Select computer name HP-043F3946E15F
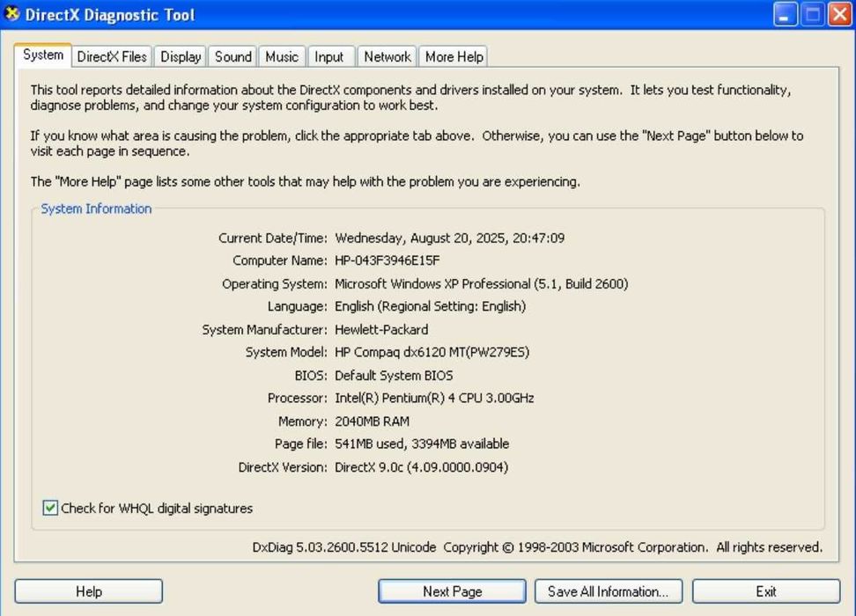The image size is (856, 616). point(387,260)
